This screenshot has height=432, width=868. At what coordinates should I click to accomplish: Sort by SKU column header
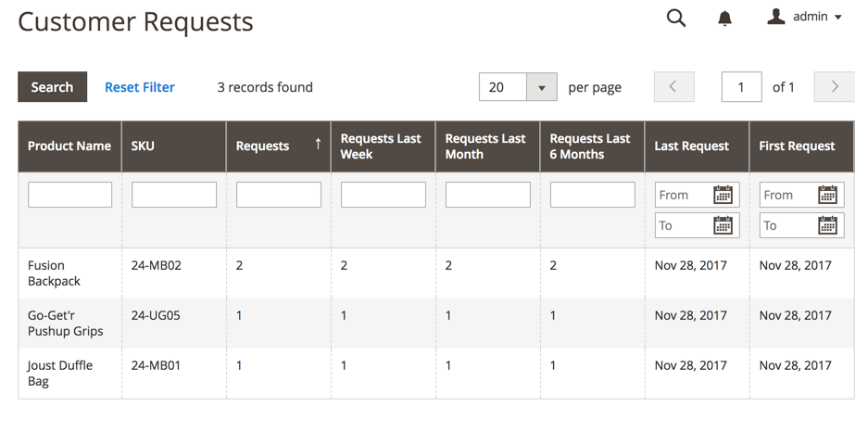[144, 146]
